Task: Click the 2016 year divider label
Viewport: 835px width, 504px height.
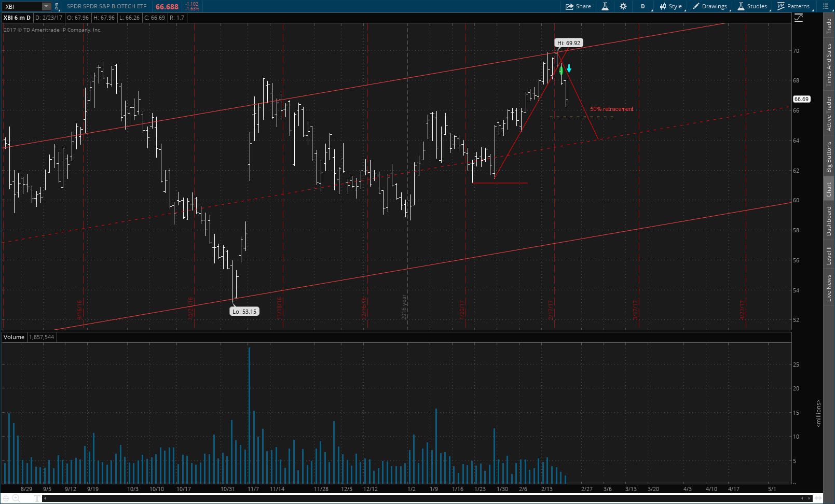Action: point(403,307)
